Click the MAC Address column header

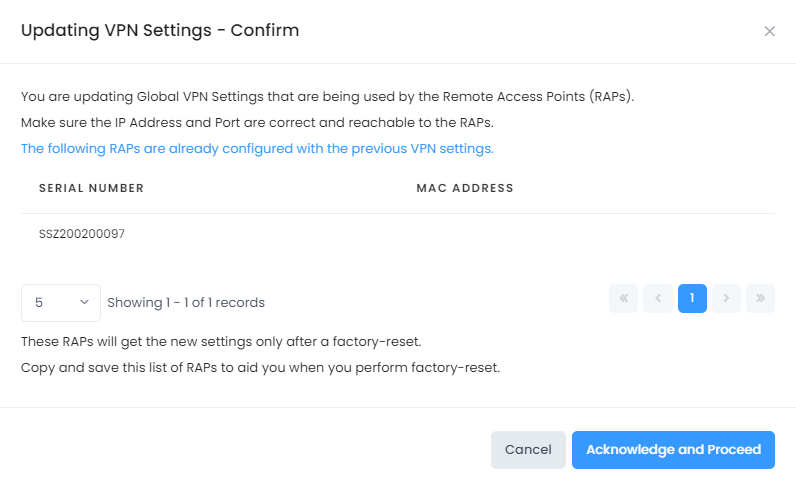click(x=464, y=188)
